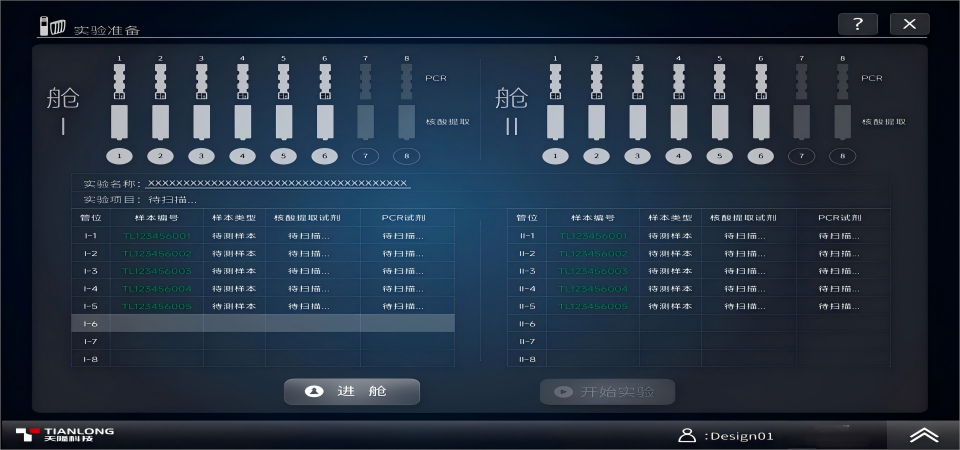Viewport: 960px width, 450px height.
Task: Select position 7 circle in Chamber I
Action: (x=365, y=156)
